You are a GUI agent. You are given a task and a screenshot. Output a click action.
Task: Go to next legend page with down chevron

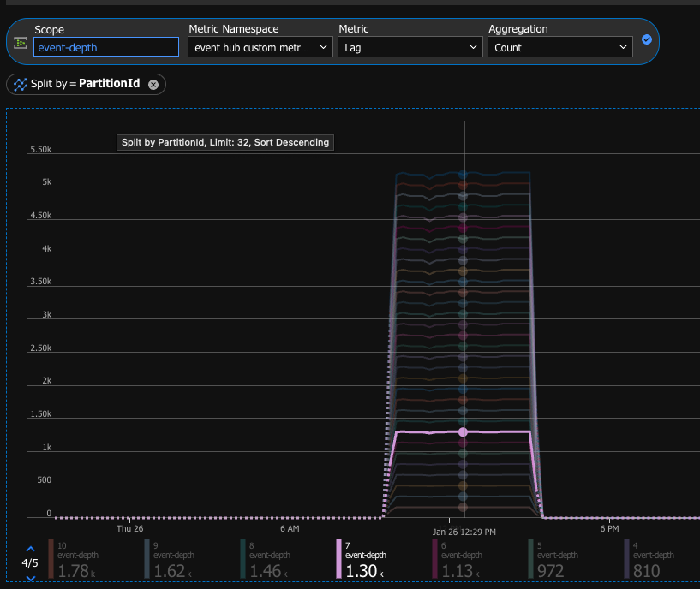coord(30,578)
